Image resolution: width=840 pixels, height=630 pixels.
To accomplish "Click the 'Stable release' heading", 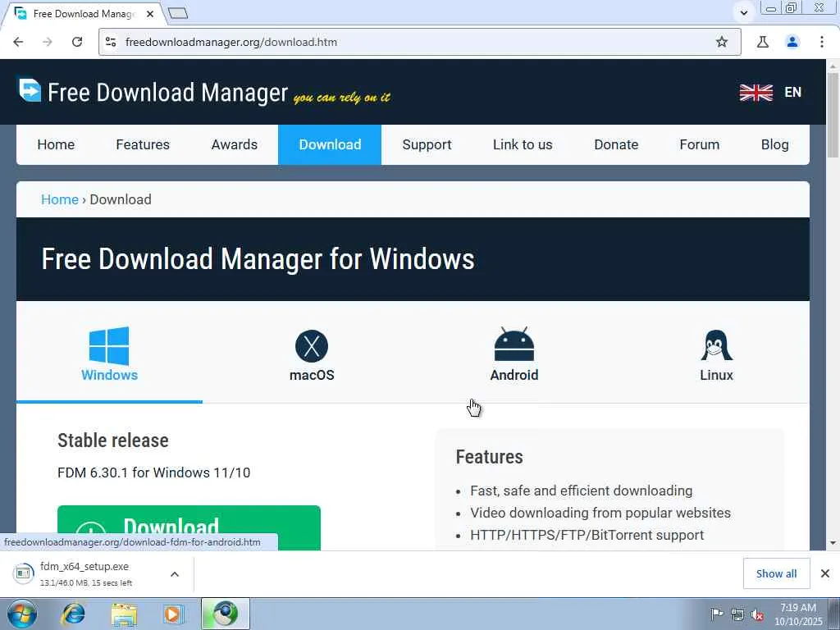I will point(113,441).
